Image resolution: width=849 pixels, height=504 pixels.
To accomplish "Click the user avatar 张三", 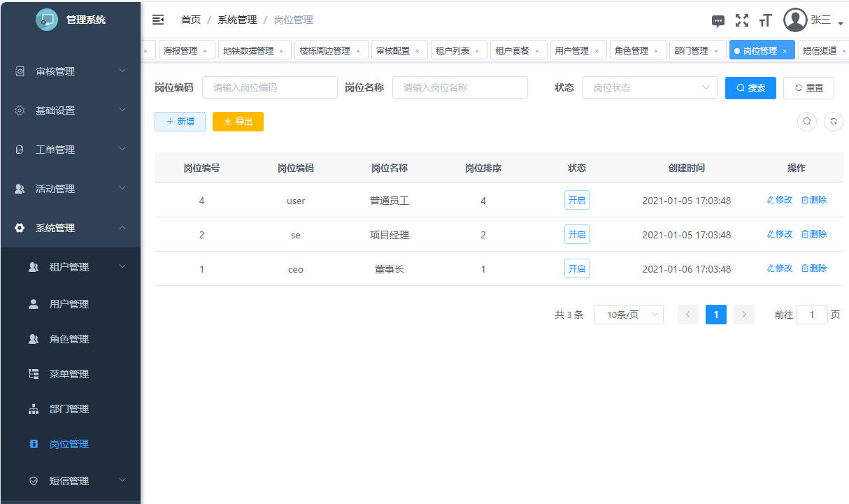I will [795, 20].
